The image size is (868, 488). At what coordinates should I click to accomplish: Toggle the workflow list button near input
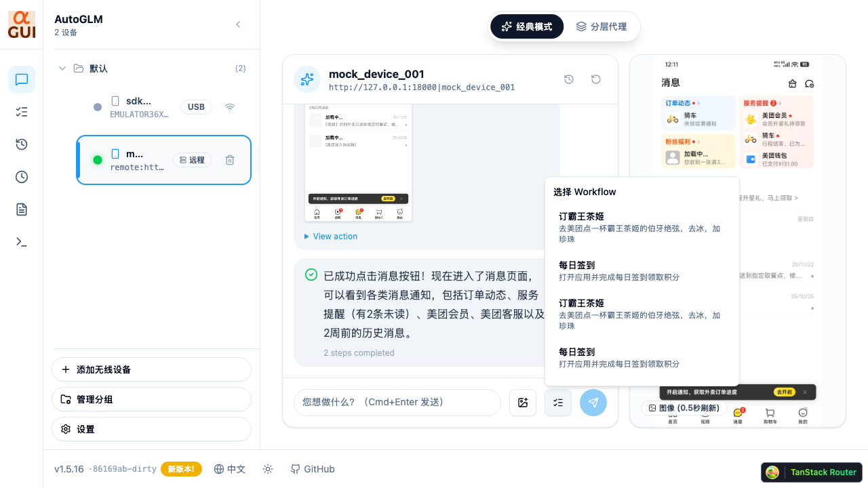(558, 403)
